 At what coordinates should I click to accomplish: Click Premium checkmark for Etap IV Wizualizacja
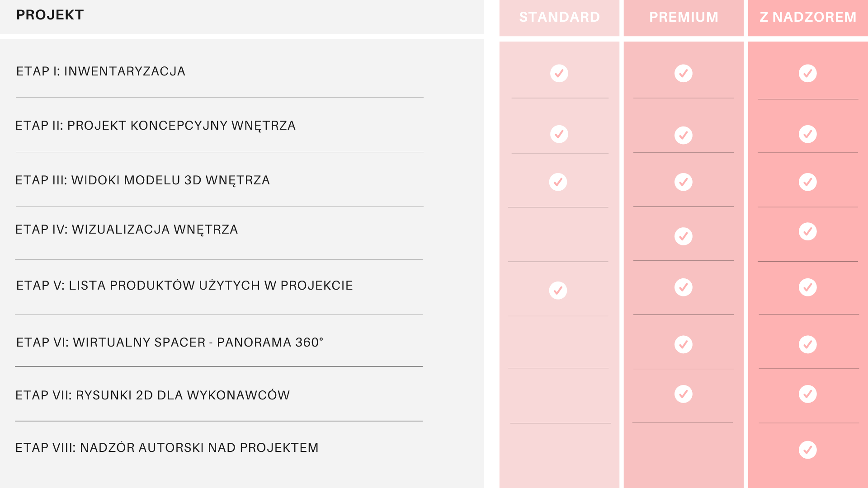pos(684,236)
